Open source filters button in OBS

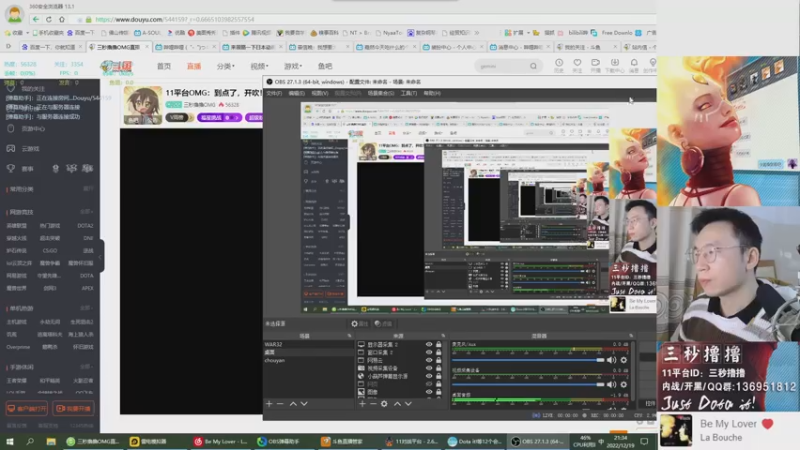pos(383,323)
